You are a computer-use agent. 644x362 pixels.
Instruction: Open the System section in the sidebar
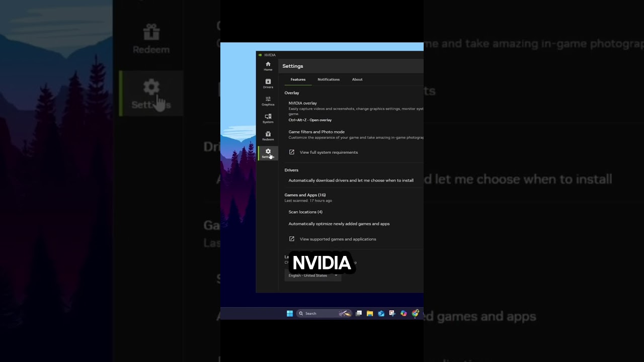[x=268, y=119]
